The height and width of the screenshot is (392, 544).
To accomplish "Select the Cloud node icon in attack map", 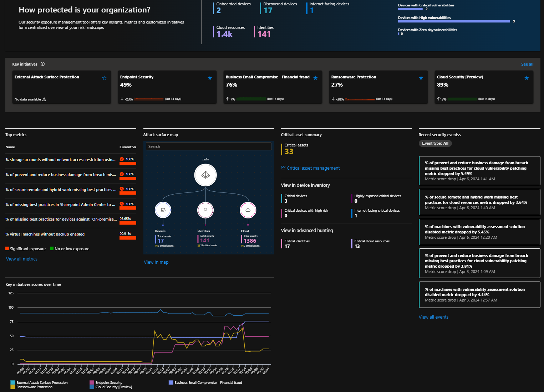I will pos(248,210).
